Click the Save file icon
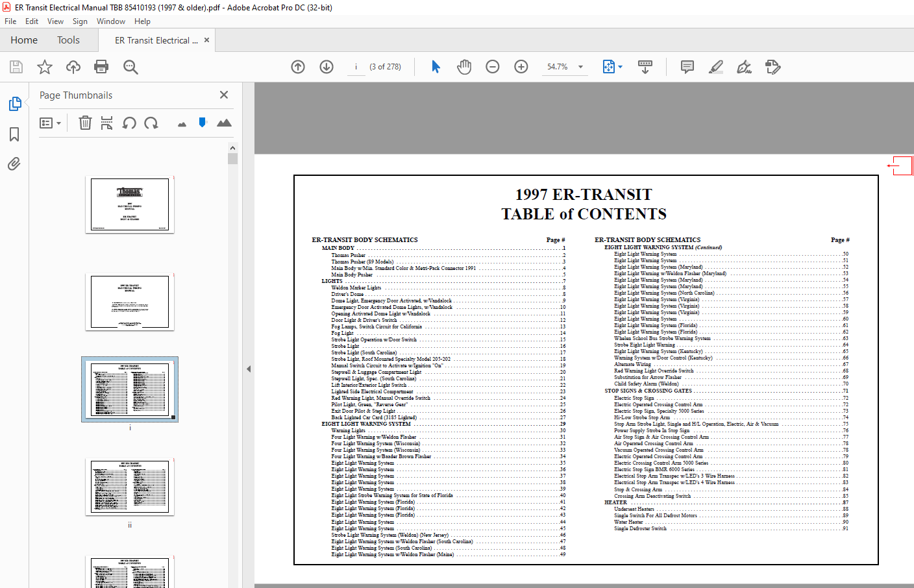Viewport: 914px width, 588px height. [16, 67]
